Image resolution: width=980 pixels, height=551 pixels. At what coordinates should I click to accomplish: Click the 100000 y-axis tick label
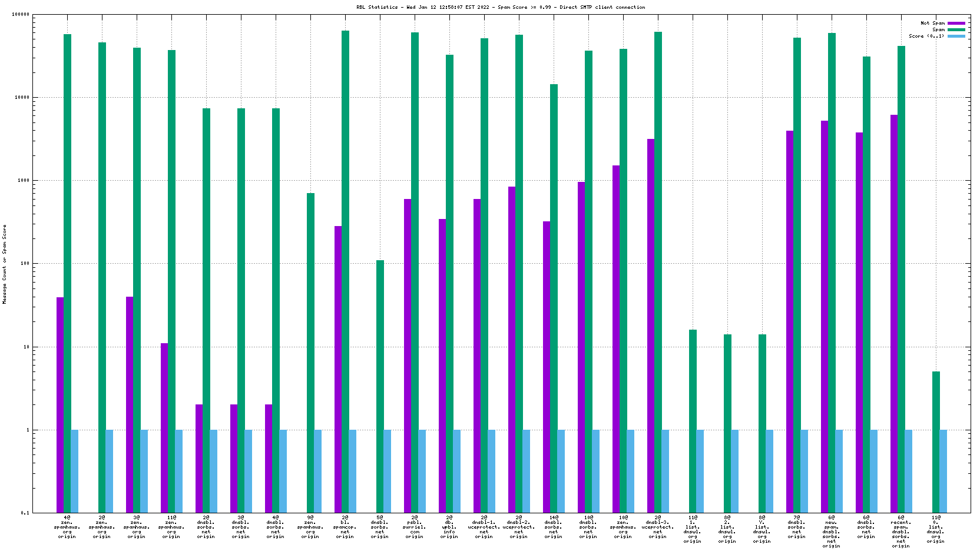[x=21, y=15]
